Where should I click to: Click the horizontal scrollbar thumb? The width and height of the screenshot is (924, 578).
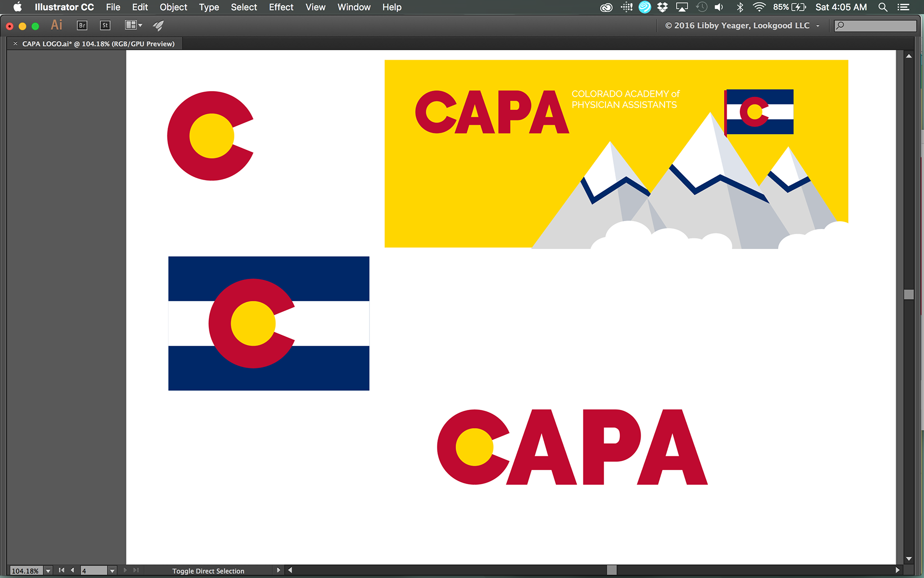pos(612,570)
